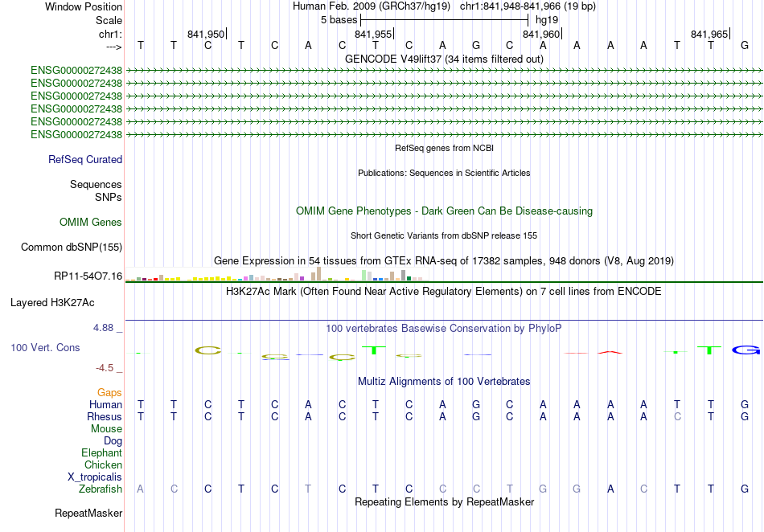764x532 pixels.
Task: Click the hg19 label beside the scale bar
Action: click(547, 20)
